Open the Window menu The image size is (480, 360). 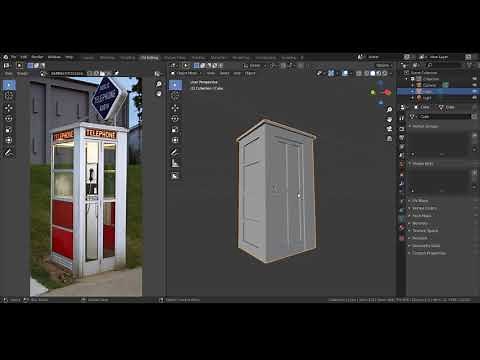[54, 57]
